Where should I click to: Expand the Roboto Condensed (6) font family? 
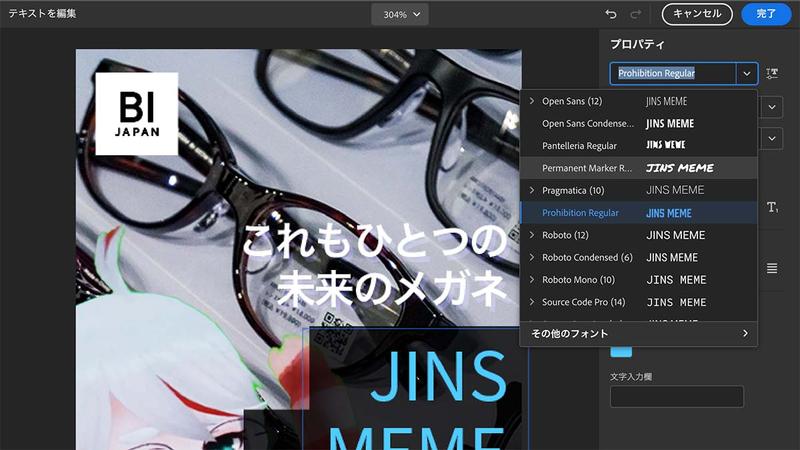[532, 257]
